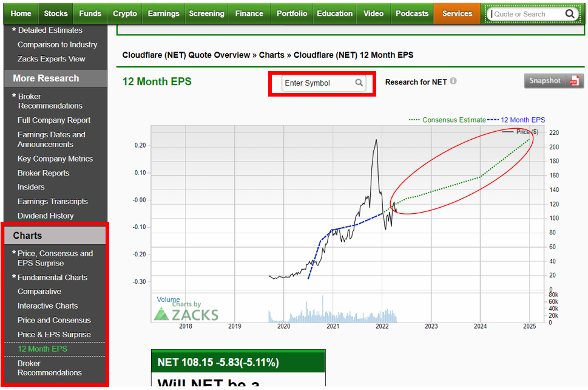Open Dividend History link

pyautogui.click(x=46, y=216)
